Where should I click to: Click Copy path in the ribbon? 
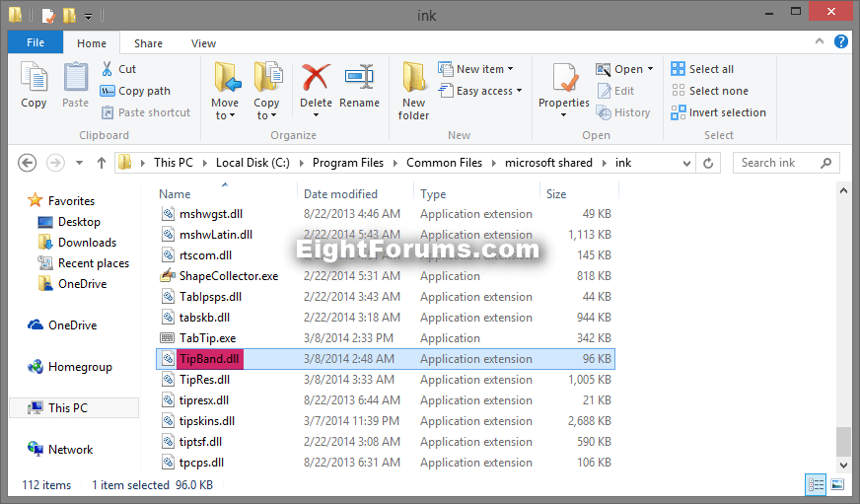(135, 91)
